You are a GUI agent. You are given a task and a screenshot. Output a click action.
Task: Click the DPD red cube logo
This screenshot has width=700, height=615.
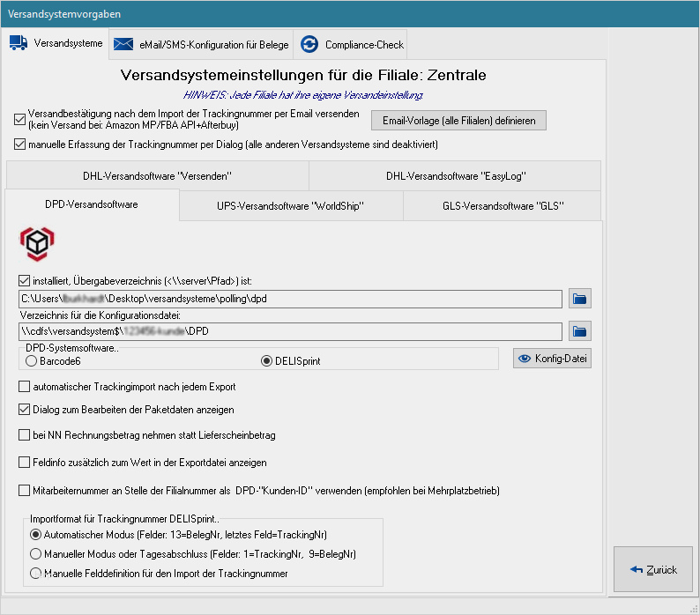point(37,244)
